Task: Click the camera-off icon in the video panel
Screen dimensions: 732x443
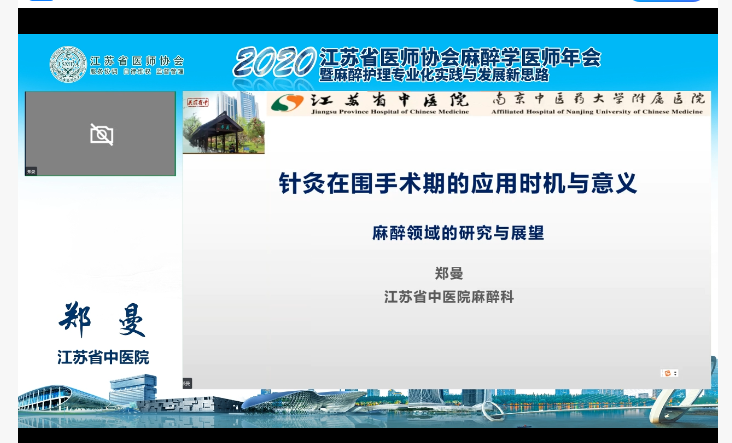Action: [x=101, y=134]
